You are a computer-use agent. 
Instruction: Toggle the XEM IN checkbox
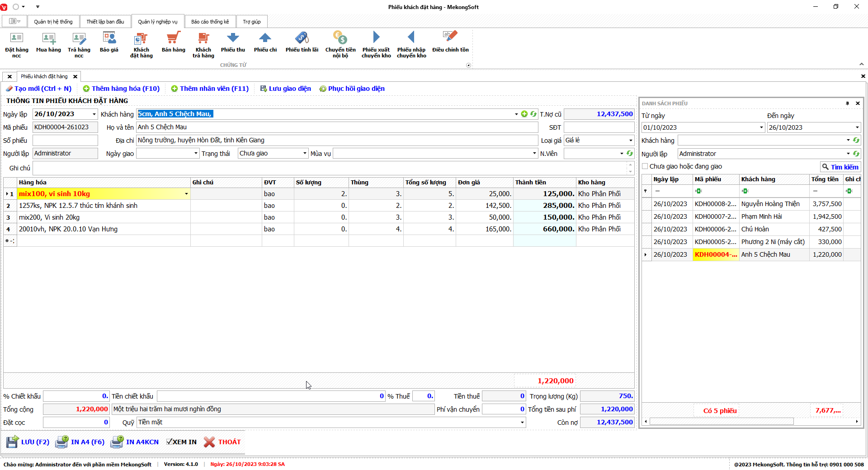(170, 442)
